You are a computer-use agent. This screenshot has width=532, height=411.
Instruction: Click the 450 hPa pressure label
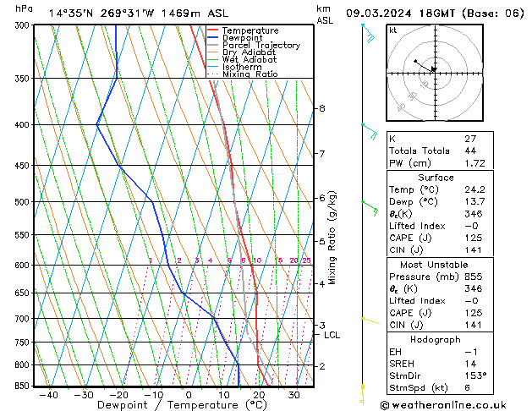tap(23, 166)
